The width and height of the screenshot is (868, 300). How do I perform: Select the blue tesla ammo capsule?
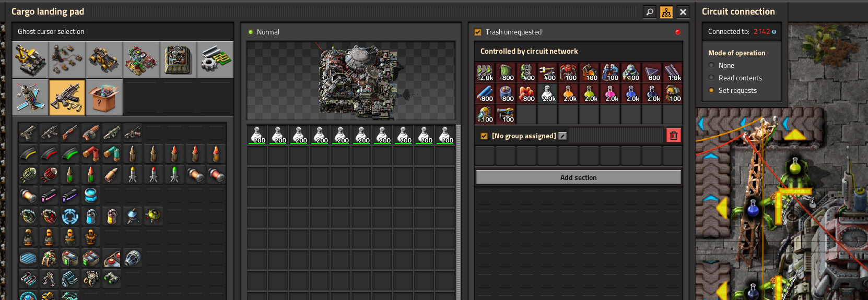coord(91,196)
